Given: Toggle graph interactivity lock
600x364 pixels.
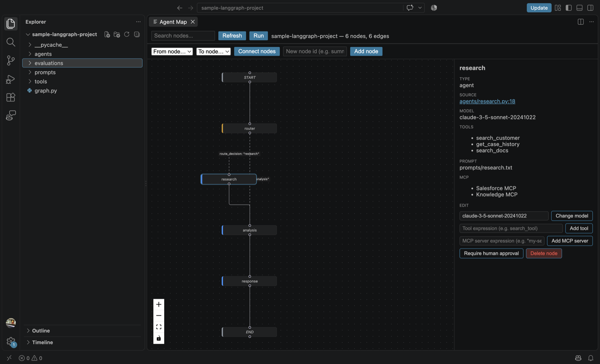Looking at the screenshot, I should point(159,338).
